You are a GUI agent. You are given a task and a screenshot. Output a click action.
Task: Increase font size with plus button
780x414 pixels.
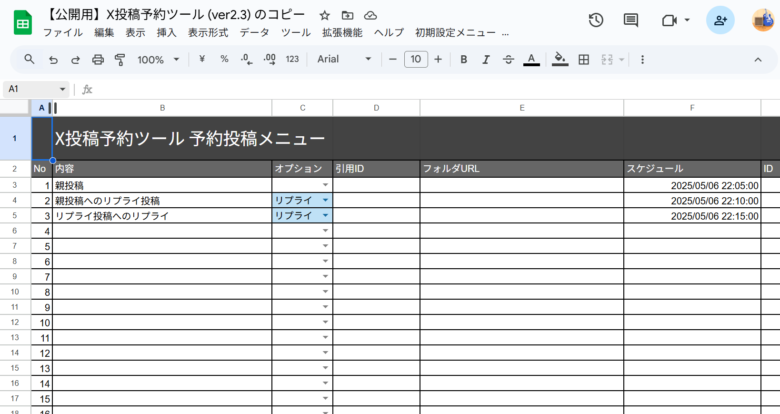pyautogui.click(x=438, y=60)
